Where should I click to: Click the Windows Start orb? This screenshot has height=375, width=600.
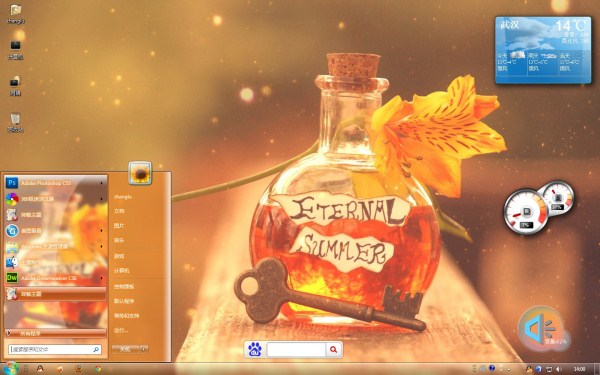coord(10,368)
